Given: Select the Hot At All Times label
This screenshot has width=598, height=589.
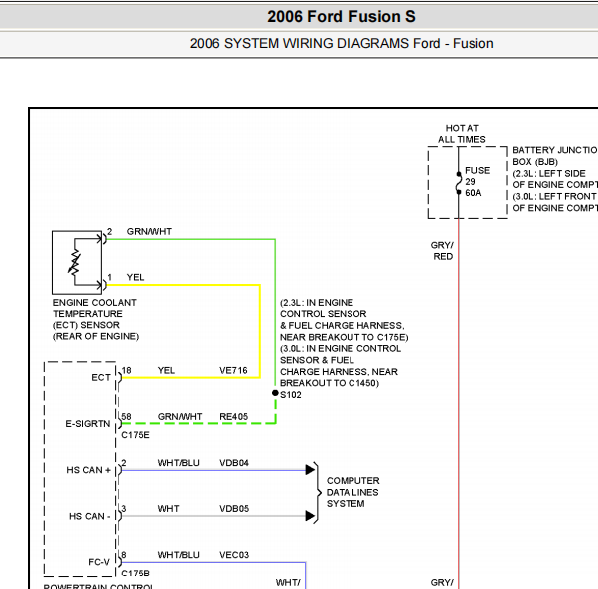Looking at the screenshot, I should pyautogui.click(x=462, y=134).
